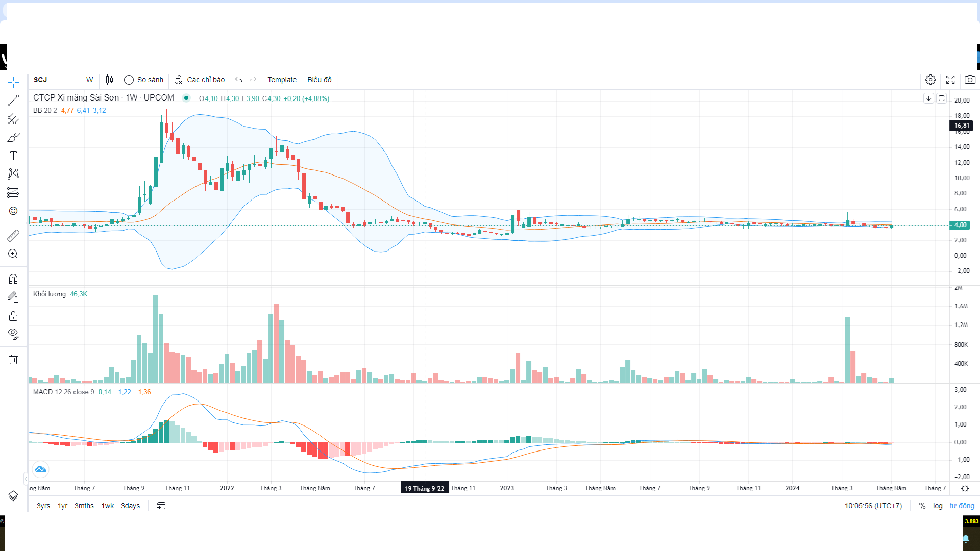Click the green status dot by UPCOM

[186, 98]
